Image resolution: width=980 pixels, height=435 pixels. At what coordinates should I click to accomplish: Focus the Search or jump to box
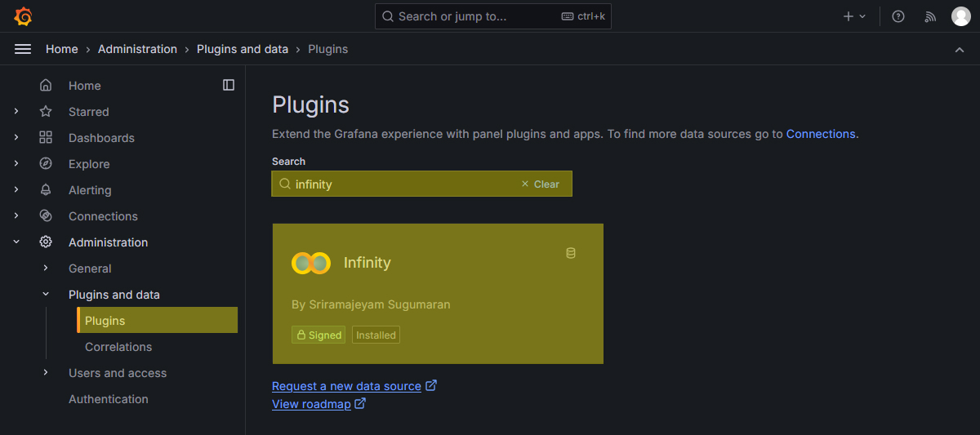493,16
